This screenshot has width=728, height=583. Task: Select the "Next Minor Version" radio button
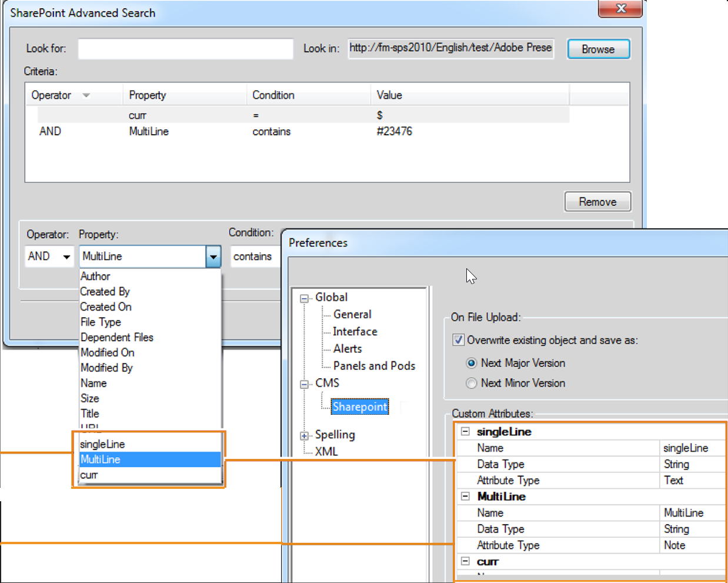click(471, 383)
